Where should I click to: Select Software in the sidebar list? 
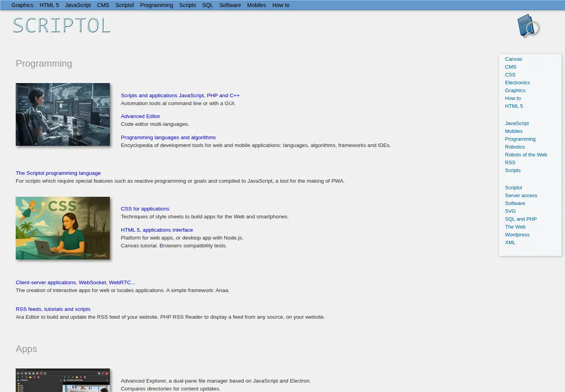point(515,203)
